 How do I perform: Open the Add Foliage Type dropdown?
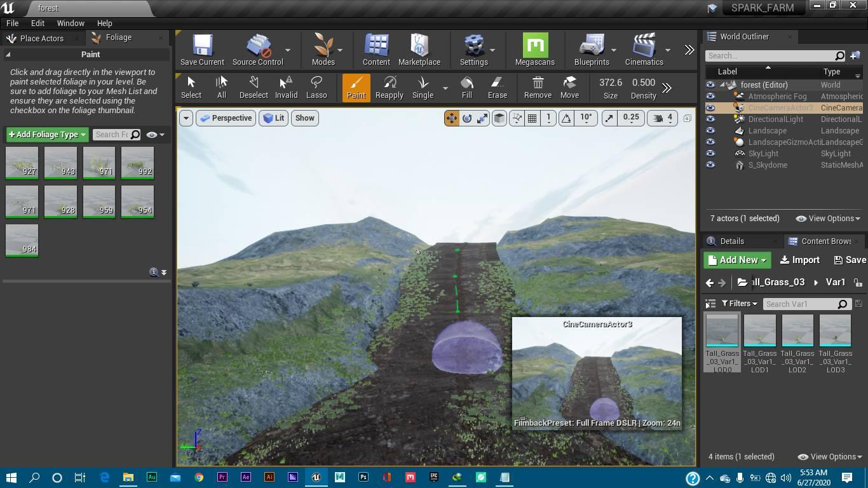click(x=47, y=135)
